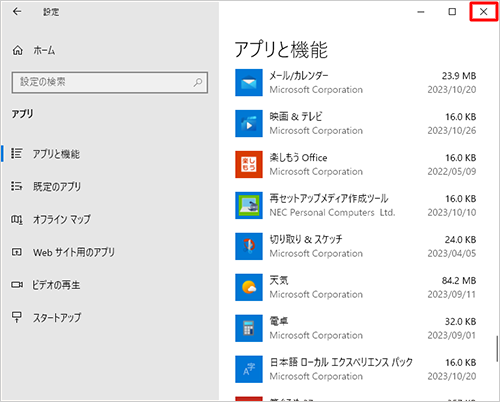Viewport: 500px width, 402px height.
Task: Select the 電卓 calculator app icon
Action: pos(249,328)
